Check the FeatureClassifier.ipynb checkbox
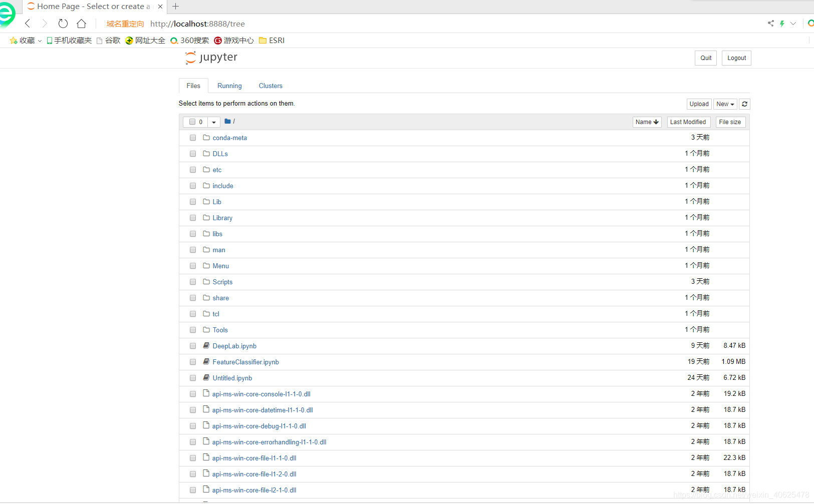 click(193, 362)
